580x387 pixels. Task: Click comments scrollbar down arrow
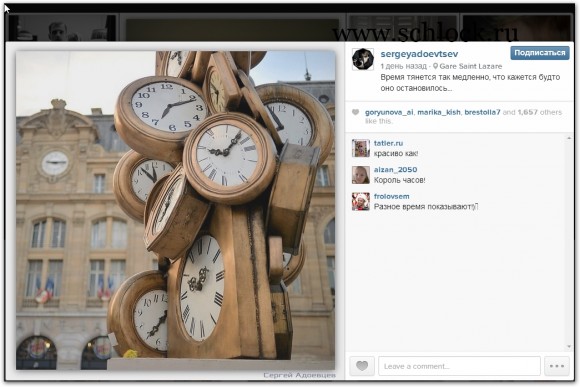(569, 347)
